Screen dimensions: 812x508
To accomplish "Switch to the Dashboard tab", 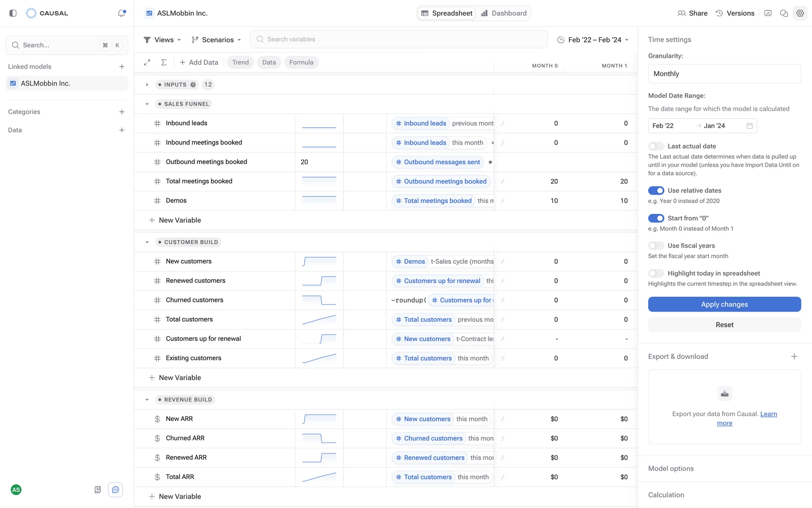I will click(x=504, y=13).
